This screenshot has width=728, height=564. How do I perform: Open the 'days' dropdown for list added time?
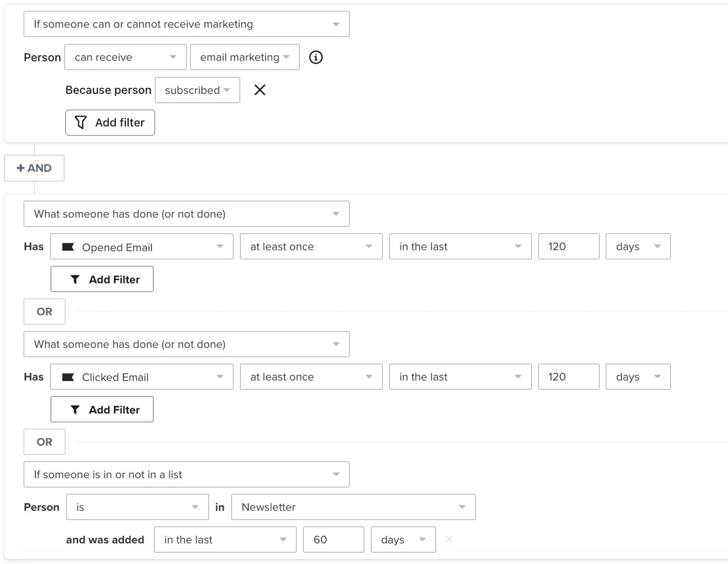(x=403, y=539)
